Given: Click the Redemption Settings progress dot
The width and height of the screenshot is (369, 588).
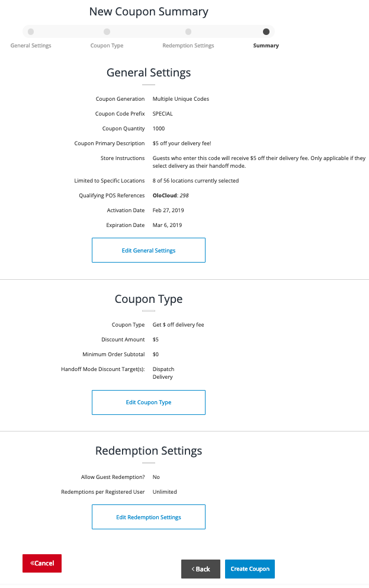Looking at the screenshot, I should tap(188, 31).
